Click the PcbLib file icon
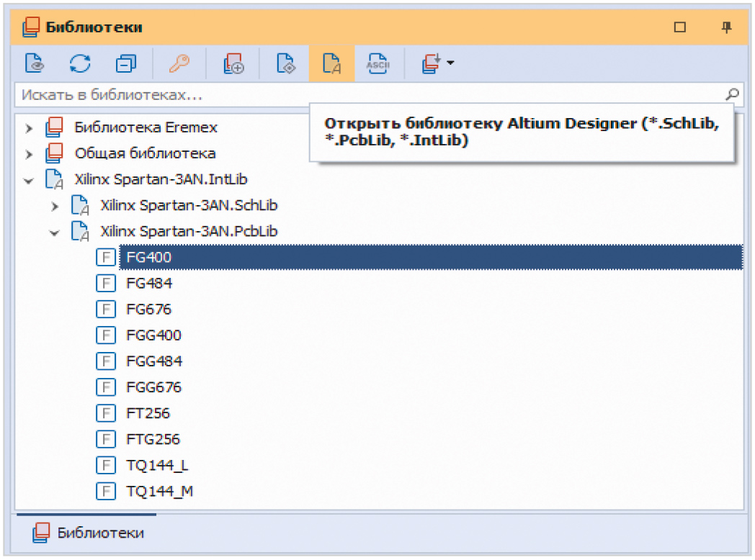The height and width of the screenshot is (560, 755). (x=80, y=231)
